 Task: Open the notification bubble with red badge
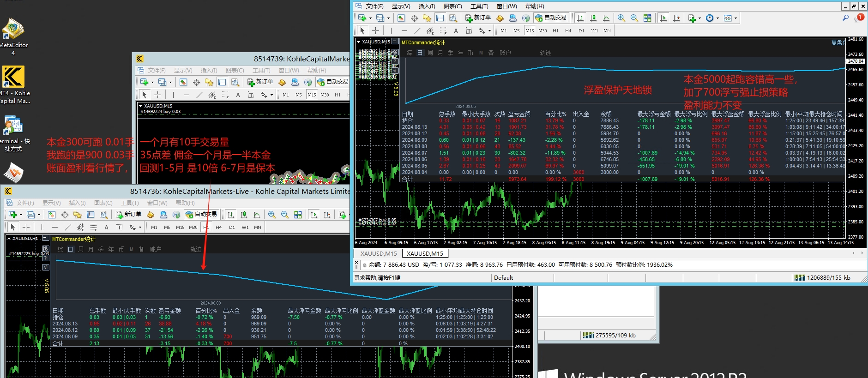pos(859,18)
